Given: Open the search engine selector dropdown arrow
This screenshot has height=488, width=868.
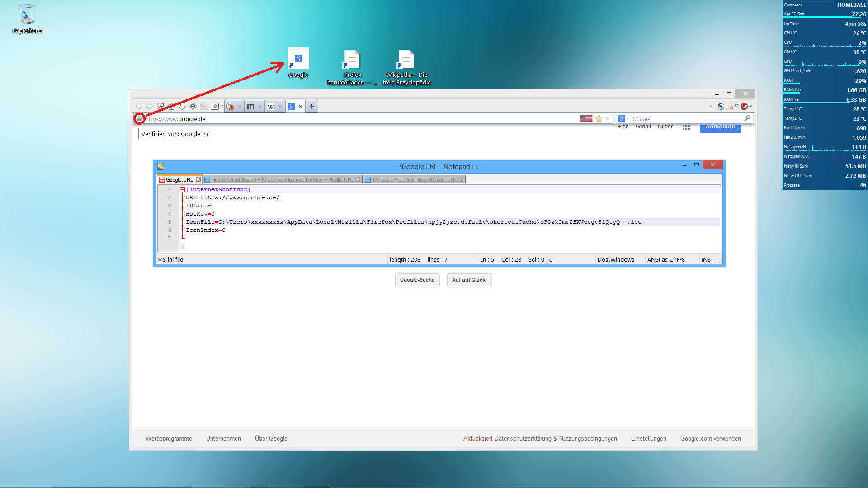Looking at the screenshot, I should (x=628, y=119).
